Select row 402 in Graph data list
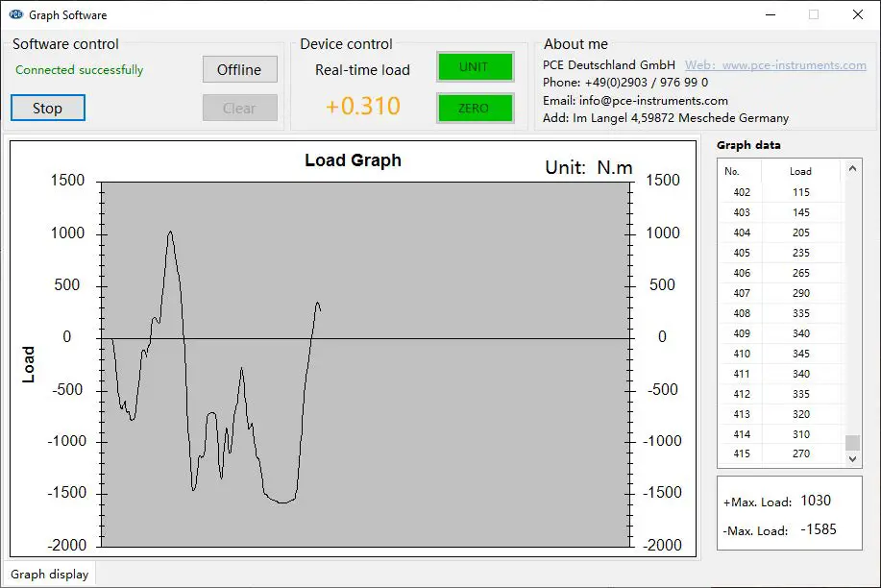The height and width of the screenshot is (588, 881). pos(781,192)
